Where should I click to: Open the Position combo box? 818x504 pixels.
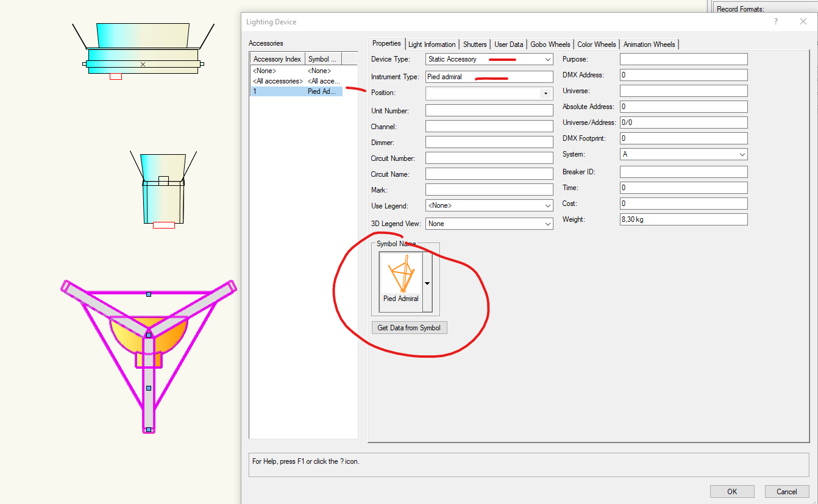click(x=545, y=93)
